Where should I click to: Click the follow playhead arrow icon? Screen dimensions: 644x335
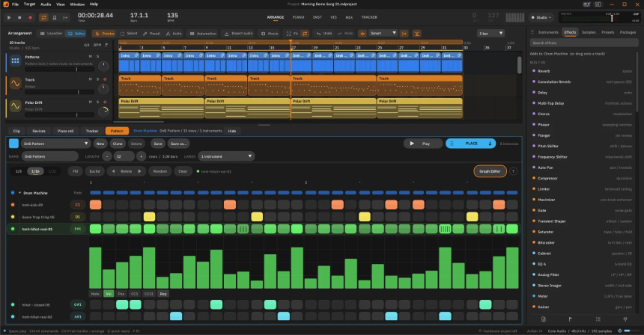(65, 18)
